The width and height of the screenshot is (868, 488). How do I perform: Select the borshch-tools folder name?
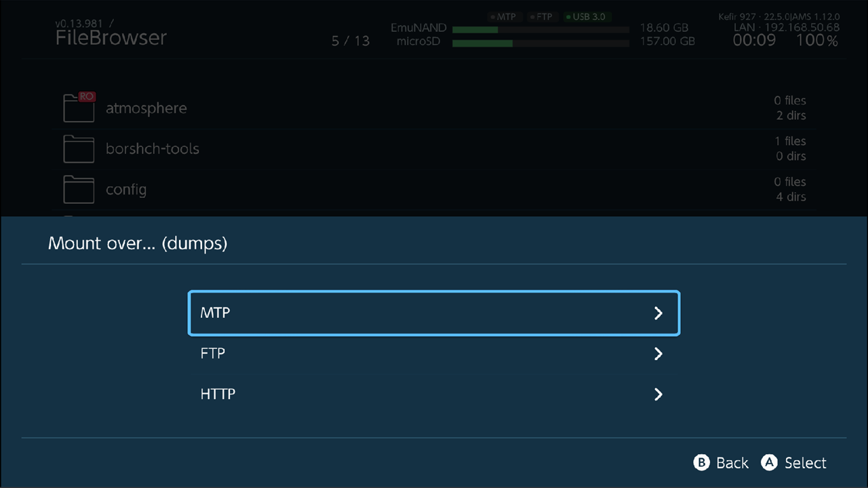(153, 149)
